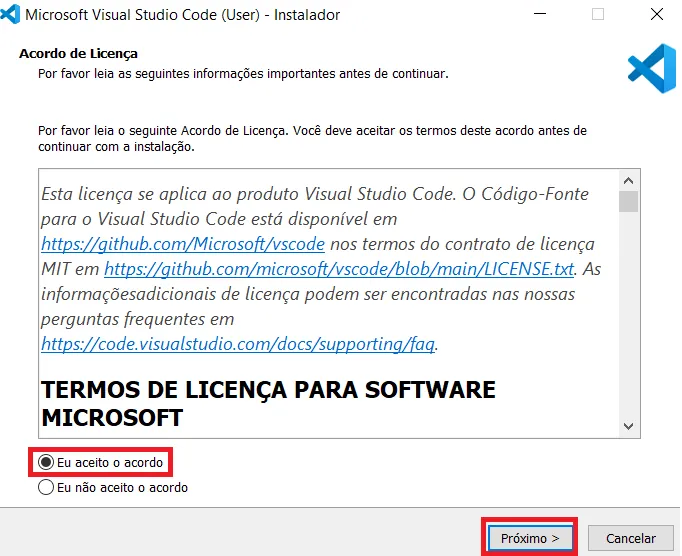Click 'perguntas frequentes em' text line
The height and width of the screenshot is (556, 682).
point(138,319)
